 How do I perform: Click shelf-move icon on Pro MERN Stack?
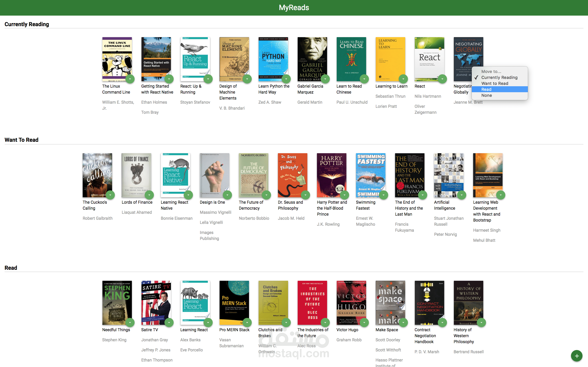point(247,323)
